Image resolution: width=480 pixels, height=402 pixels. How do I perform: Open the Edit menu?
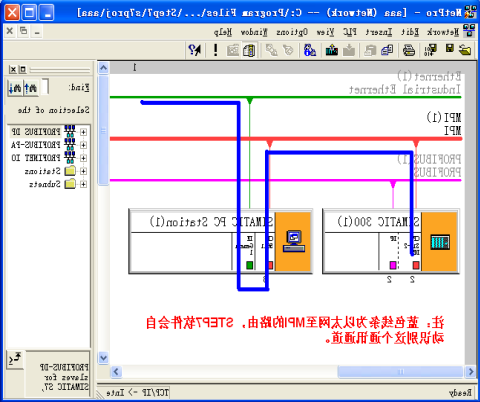click(410, 32)
